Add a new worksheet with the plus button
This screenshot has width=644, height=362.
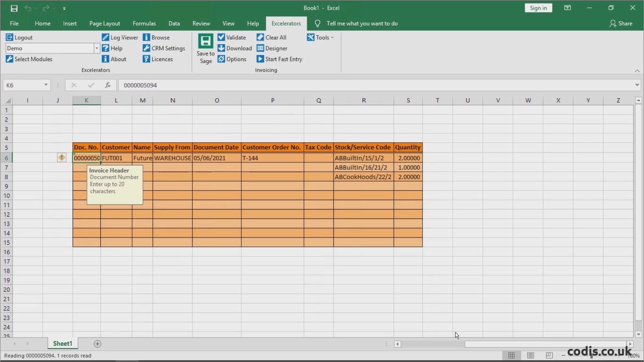click(x=97, y=344)
